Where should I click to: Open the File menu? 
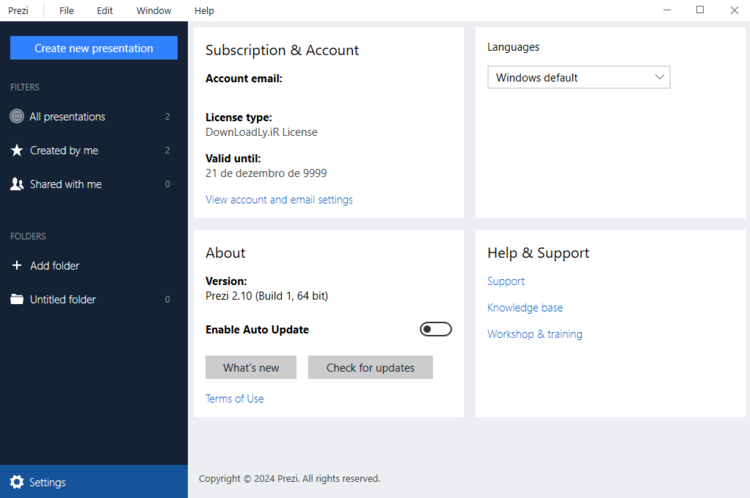tap(66, 11)
